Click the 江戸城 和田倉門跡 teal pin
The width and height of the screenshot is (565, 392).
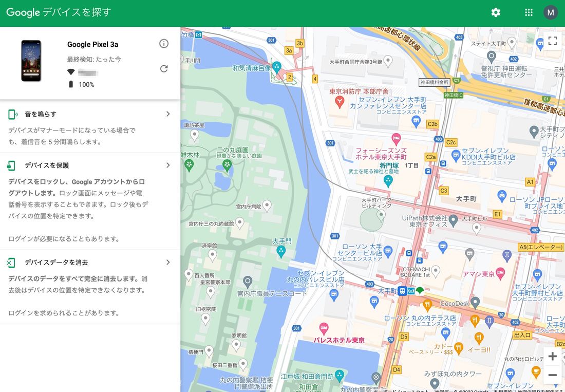point(339,376)
